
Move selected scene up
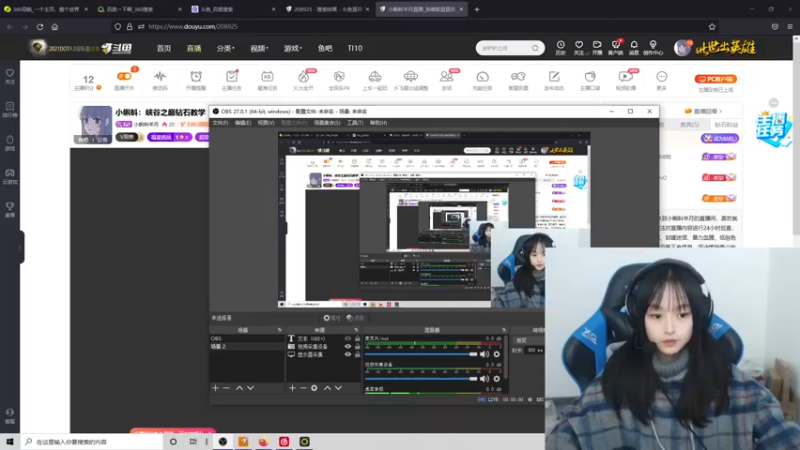click(x=239, y=388)
